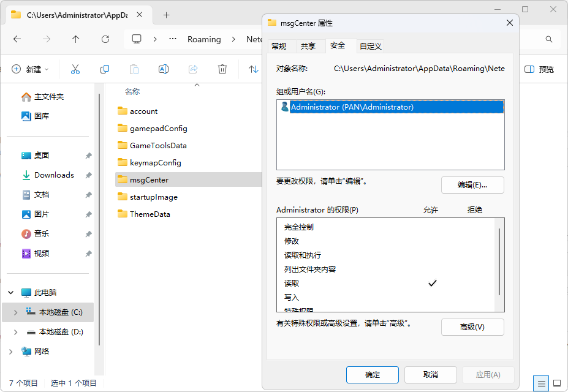
Task: Click the Refresh icon in navigation bar
Action: point(105,39)
